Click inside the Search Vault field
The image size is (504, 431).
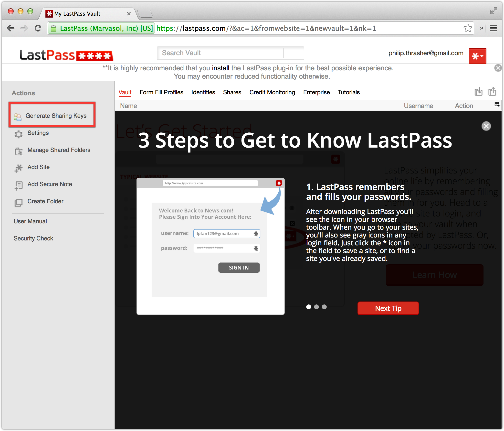coord(220,53)
